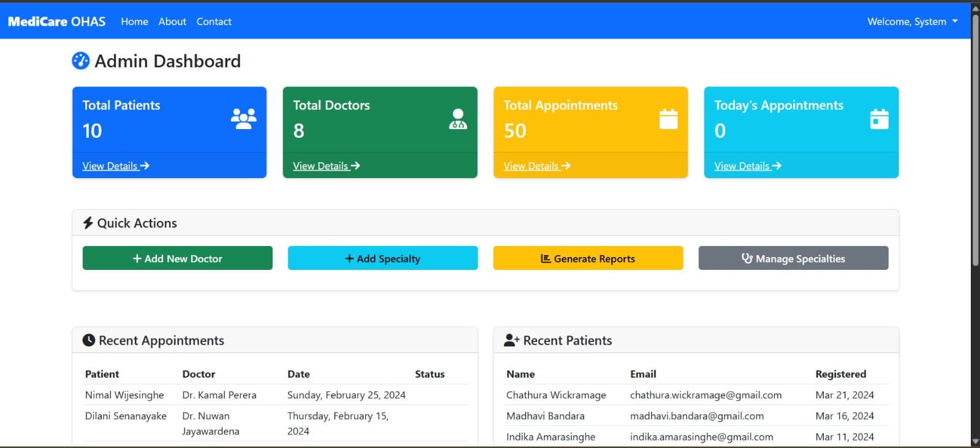Click the patient name Madhavi Bandara
The height and width of the screenshot is (448, 980).
pos(545,416)
